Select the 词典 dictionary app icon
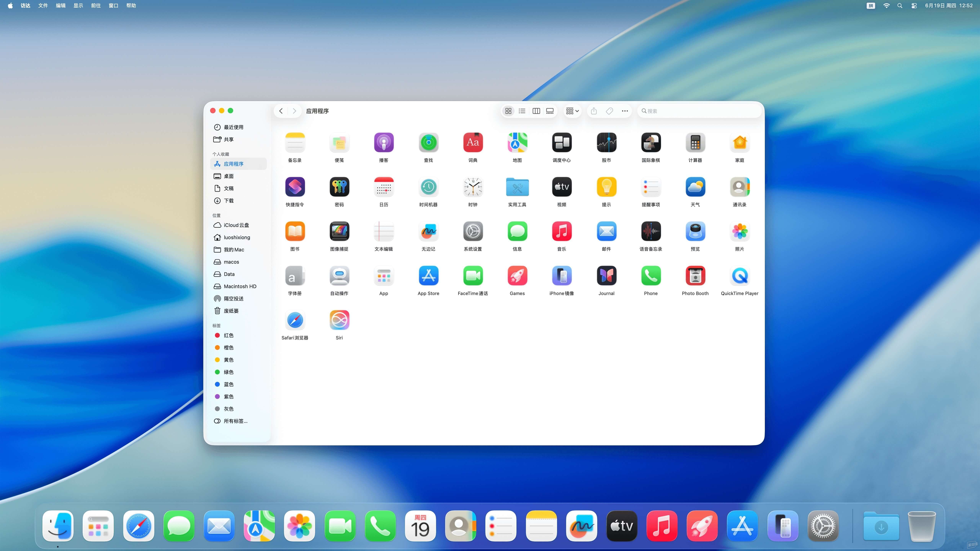This screenshot has height=551, width=980. 473,143
